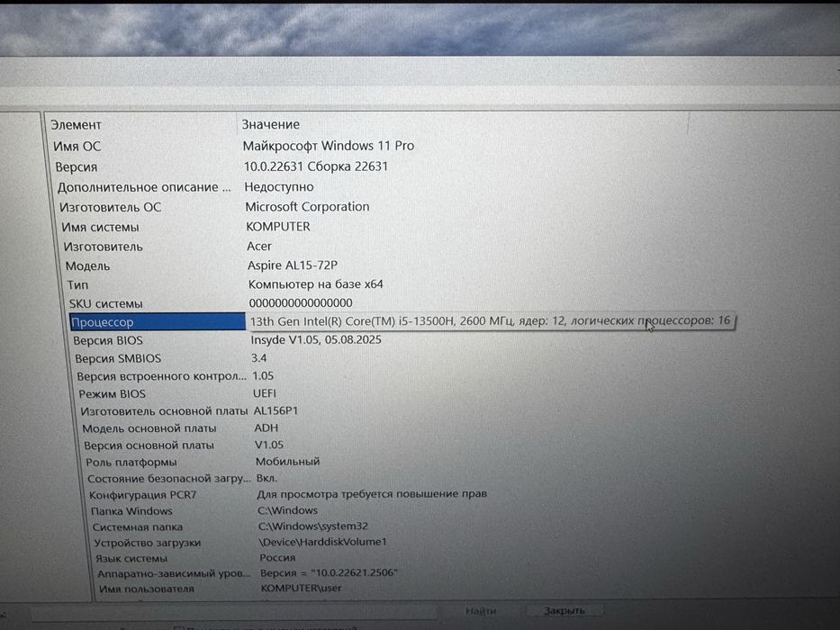Select the "Модель основной платы" row
840x630 pixels.
click(149, 428)
